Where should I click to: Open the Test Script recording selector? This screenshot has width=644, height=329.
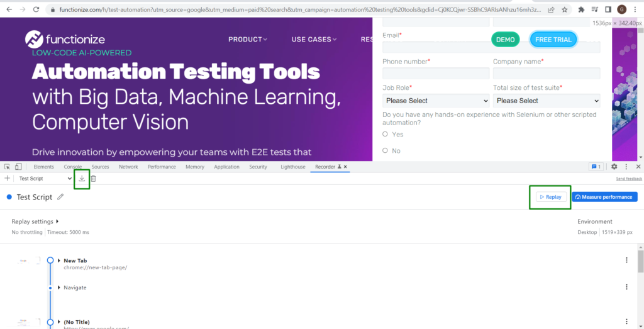click(x=45, y=179)
